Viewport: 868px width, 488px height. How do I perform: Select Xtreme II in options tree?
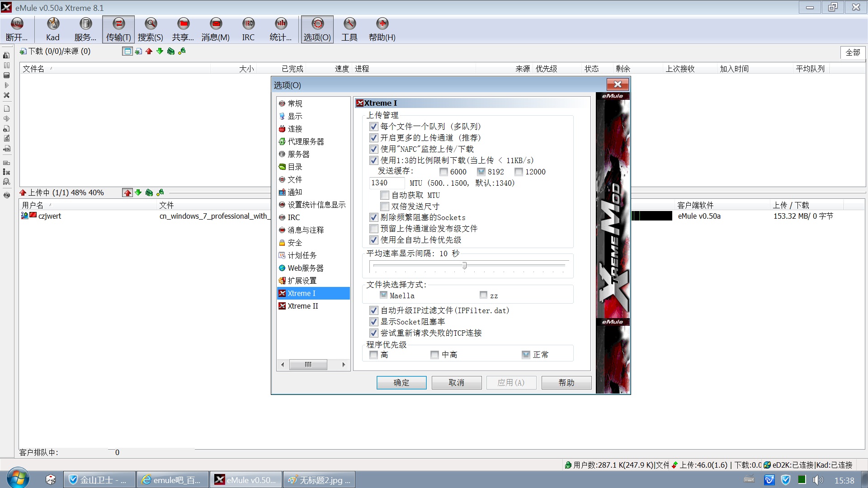pyautogui.click(x=302, y=306)
